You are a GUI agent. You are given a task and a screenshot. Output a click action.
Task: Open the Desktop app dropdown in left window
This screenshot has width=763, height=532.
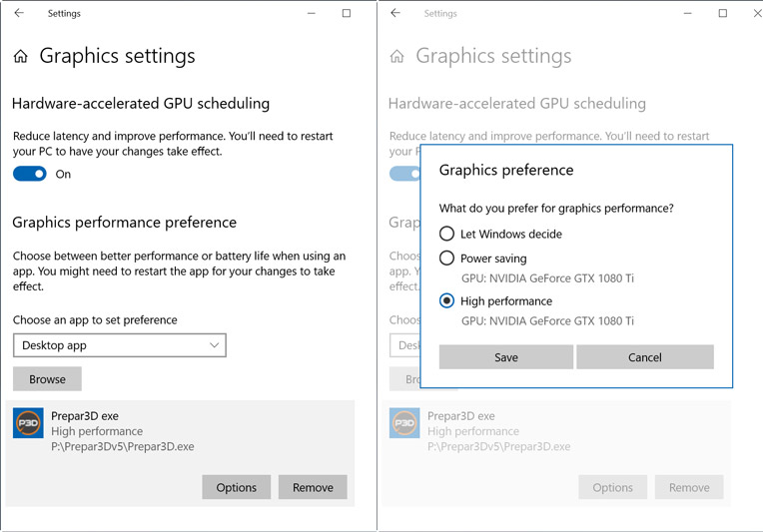point(120,345)
